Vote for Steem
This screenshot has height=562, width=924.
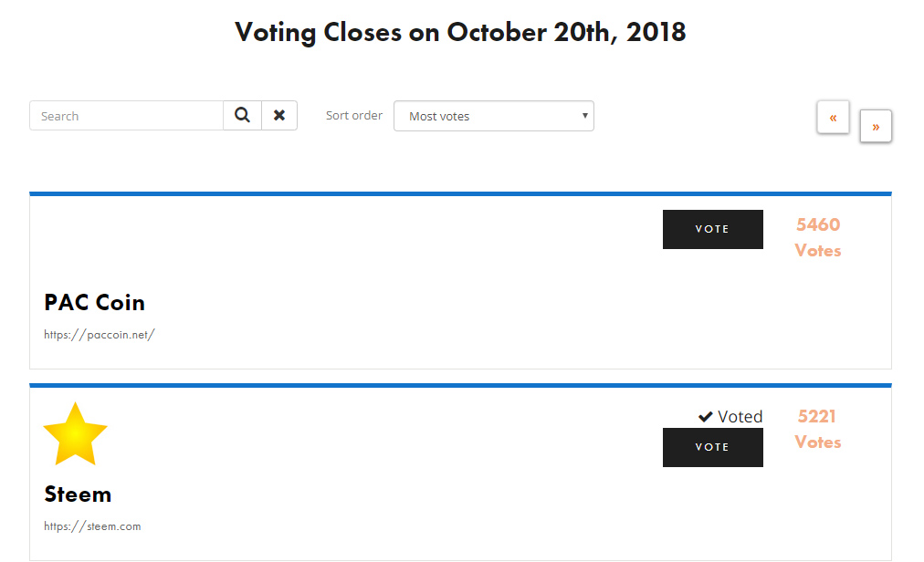point(712,447)
